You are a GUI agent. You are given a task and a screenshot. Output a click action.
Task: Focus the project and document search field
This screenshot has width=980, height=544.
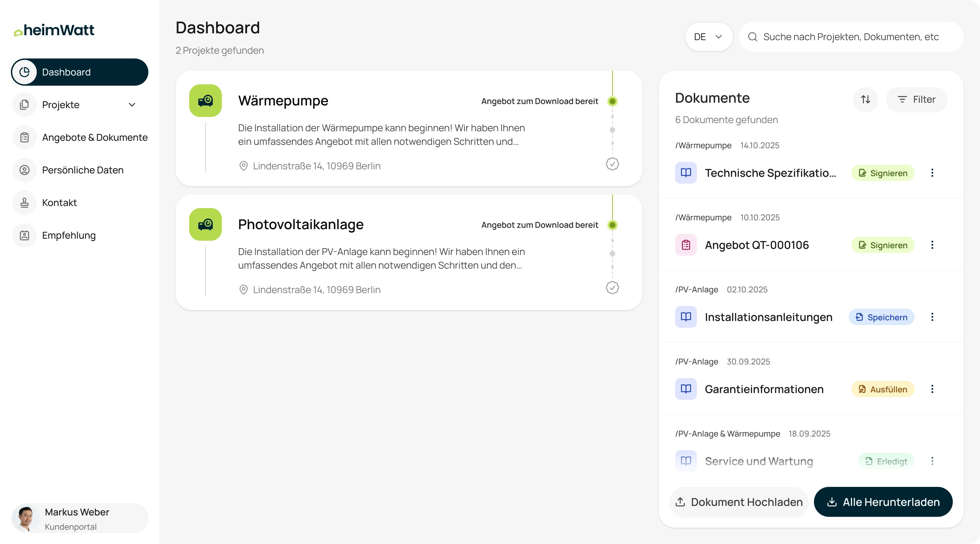click(x=851, y=37)
